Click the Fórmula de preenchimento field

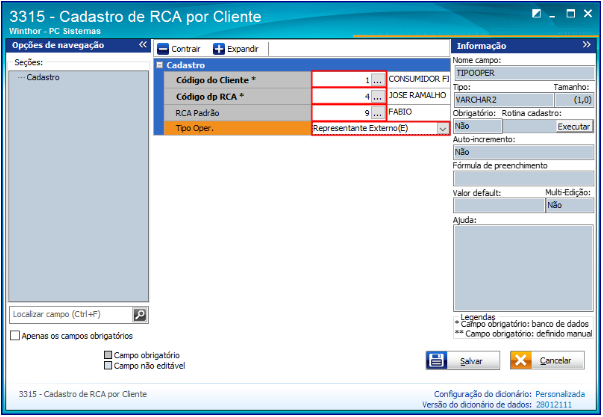[x=524, y=179]
